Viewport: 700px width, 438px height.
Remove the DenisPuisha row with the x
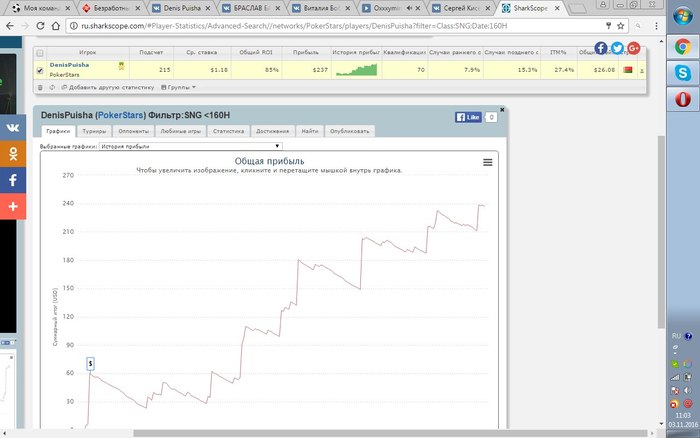[642, 71]
